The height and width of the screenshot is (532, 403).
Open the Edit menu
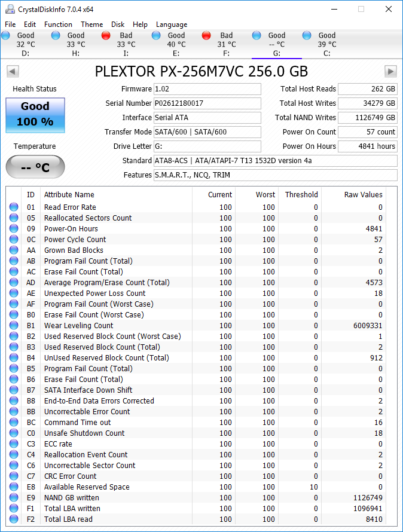30,25
